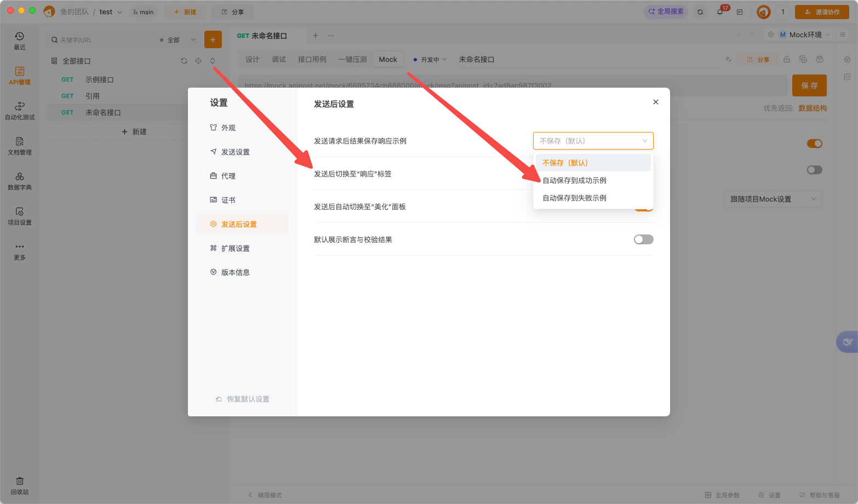The width and height of the screenshot is (858, 504).
Task: Open the user avatar in top bar
Action: pyautogui.click(x=764, y=12)
